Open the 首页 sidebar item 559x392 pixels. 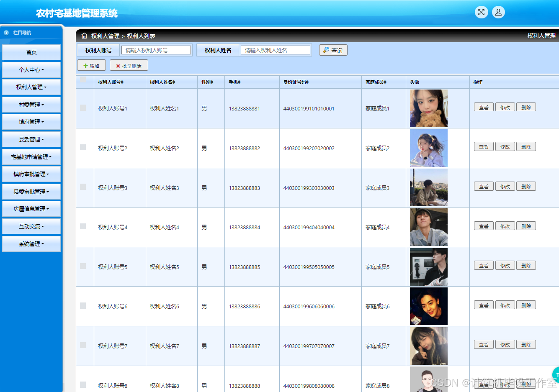click(x=31, y=52)
